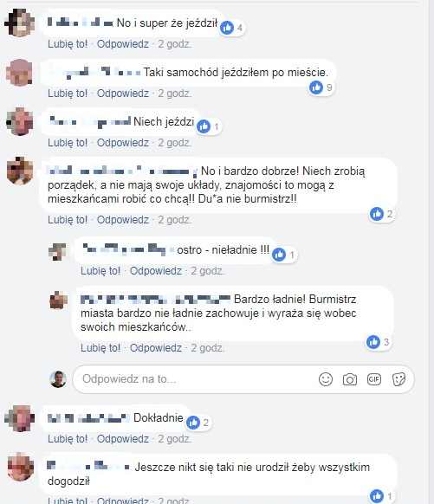
Task: Click like reaction icon on 'Taki samochód' comment
Action: (x=316, y=87)
